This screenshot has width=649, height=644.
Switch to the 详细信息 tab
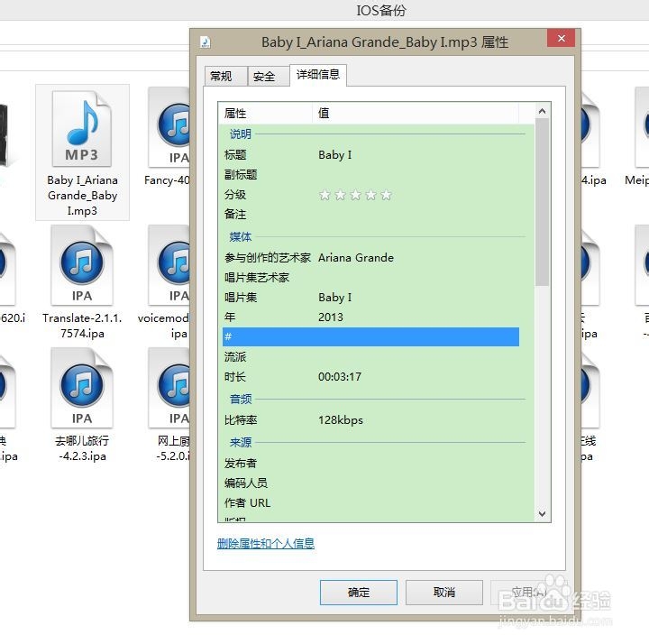(318, 75)
